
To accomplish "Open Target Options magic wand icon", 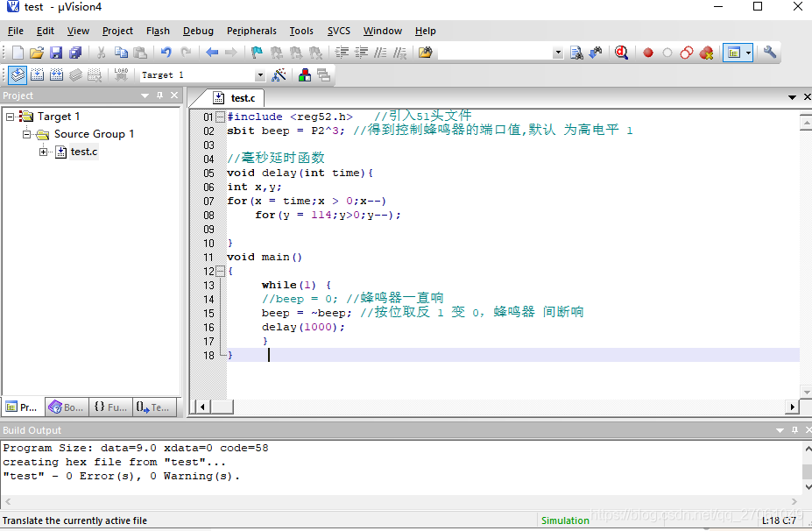I will 279,75.
